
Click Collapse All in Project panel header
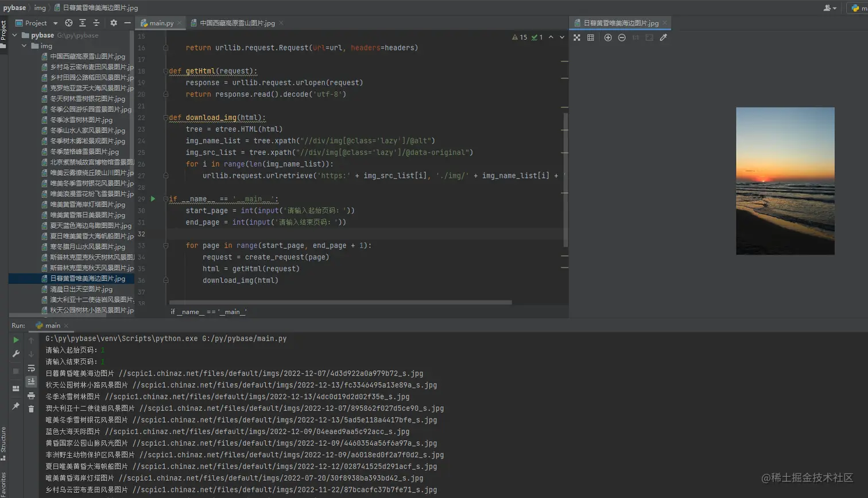tap(96, 23)
